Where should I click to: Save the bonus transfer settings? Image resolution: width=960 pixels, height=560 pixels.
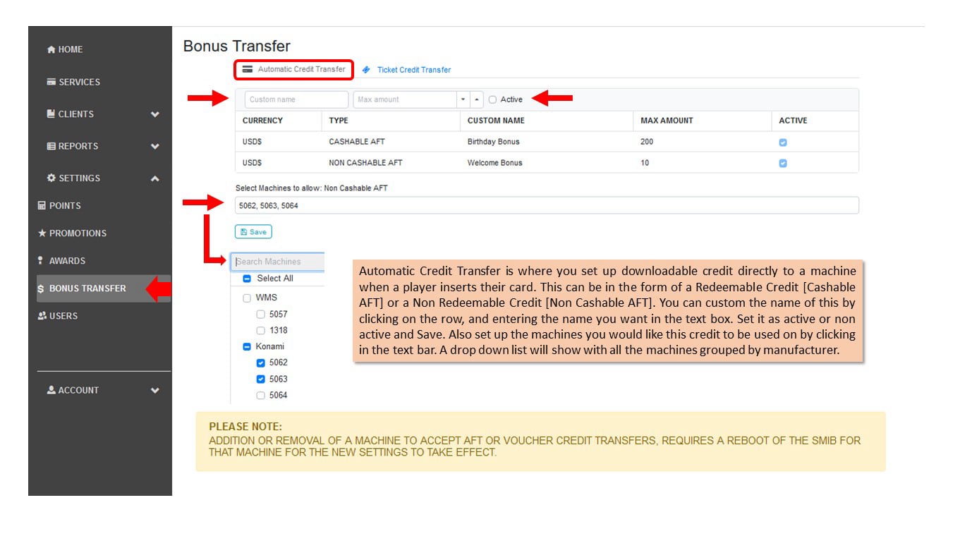[x=253, y=231]
